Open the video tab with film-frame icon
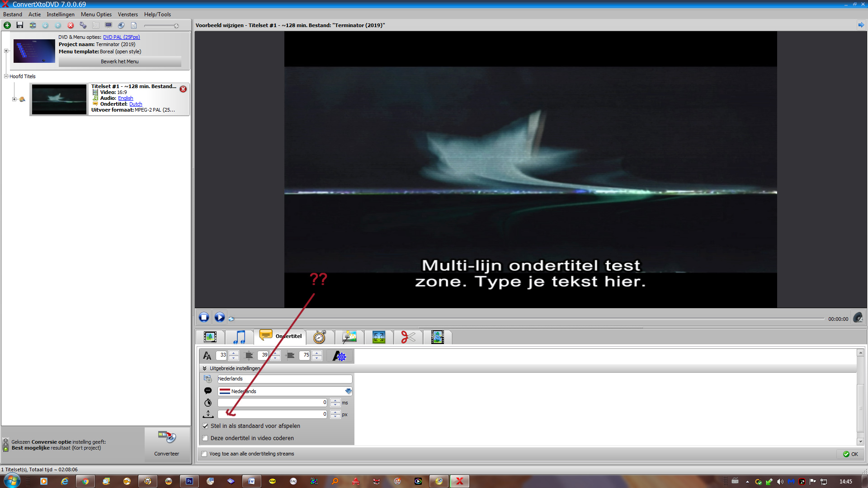This screenshot has height=488, width=868. click(x=210, y=337)
